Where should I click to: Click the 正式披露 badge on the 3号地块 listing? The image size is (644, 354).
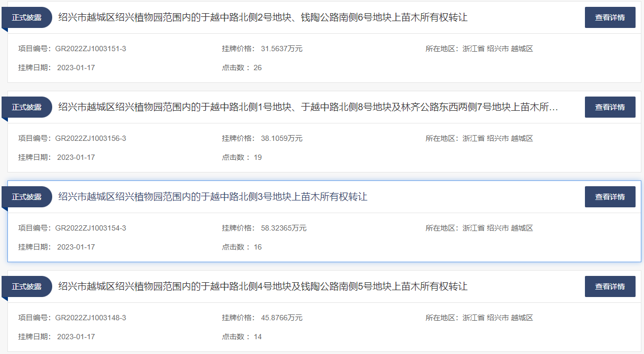[27, 197]
